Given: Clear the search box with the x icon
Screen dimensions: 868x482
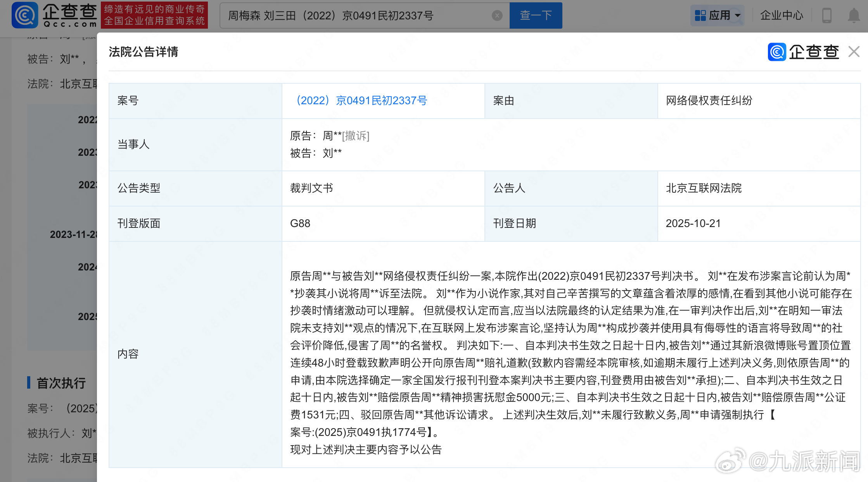Looking at the screenshot, I should pos(497,15).
